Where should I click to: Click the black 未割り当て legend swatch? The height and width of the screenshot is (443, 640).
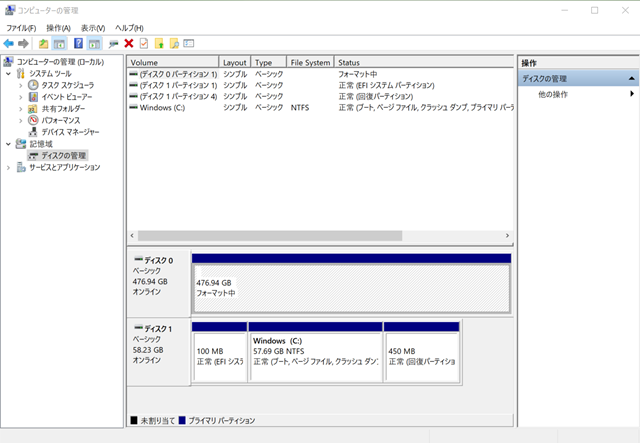134,420
